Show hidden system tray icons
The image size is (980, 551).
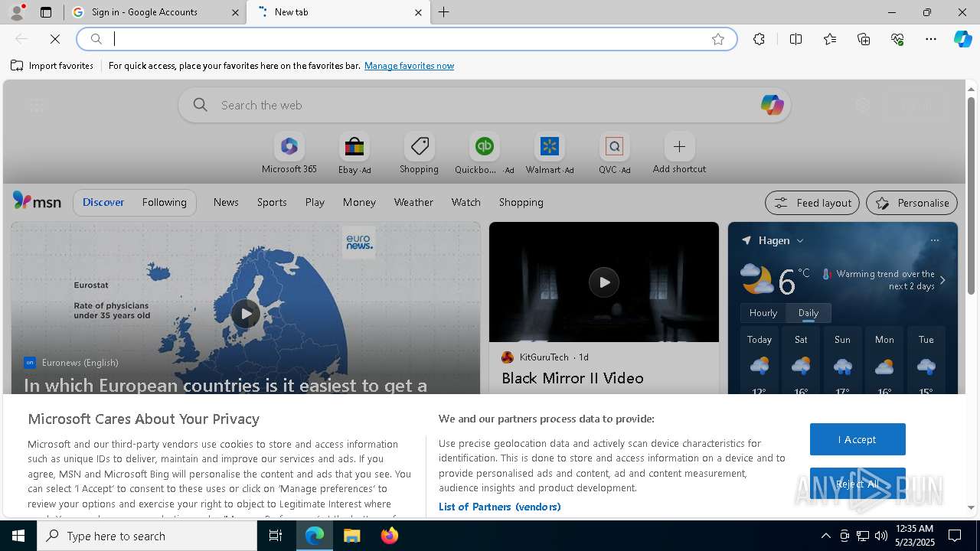click(825, 536)
